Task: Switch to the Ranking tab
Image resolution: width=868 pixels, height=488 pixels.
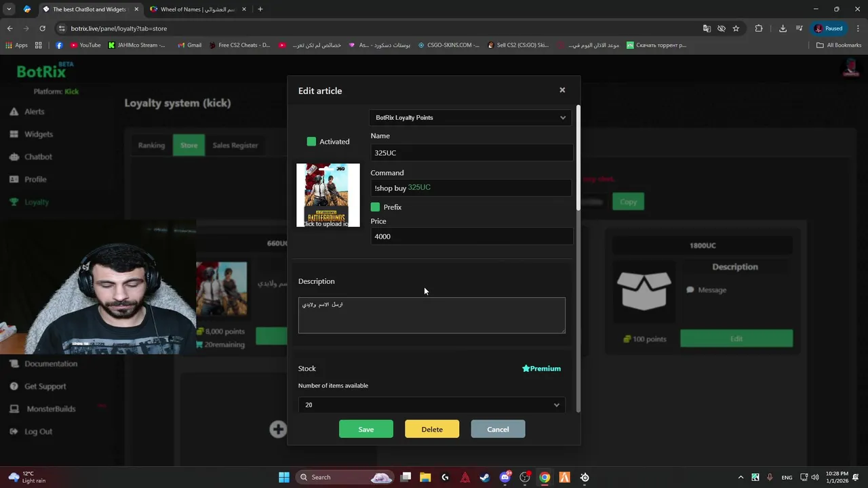Action: [x=151, y=145]
